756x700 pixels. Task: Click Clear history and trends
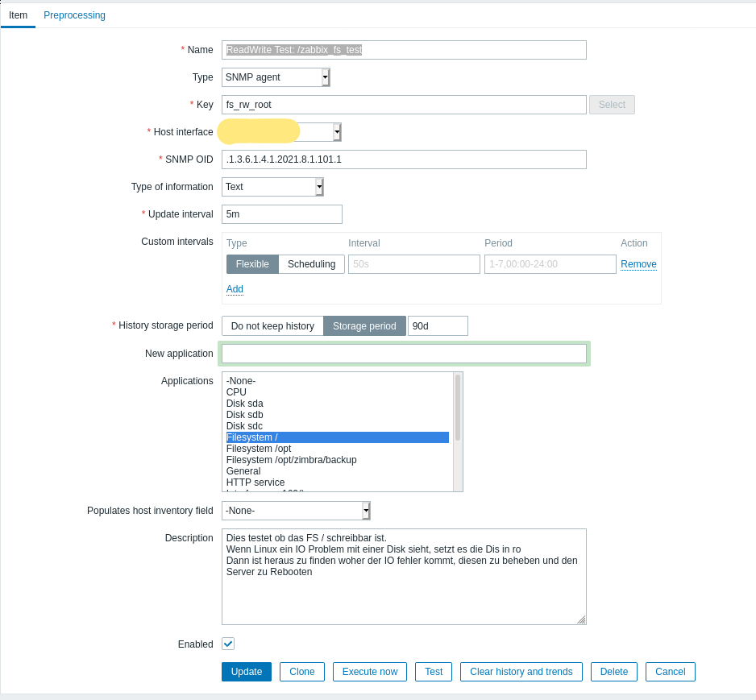click(521, 672)
